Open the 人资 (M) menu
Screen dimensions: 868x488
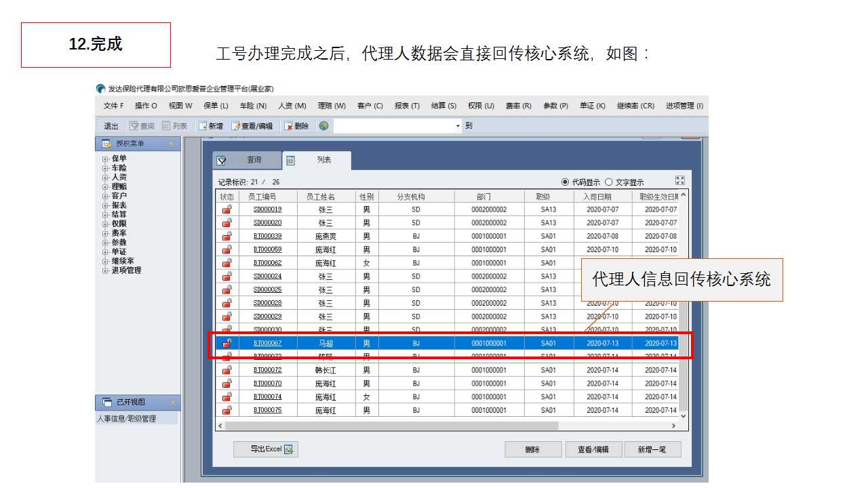pos(292,106)
